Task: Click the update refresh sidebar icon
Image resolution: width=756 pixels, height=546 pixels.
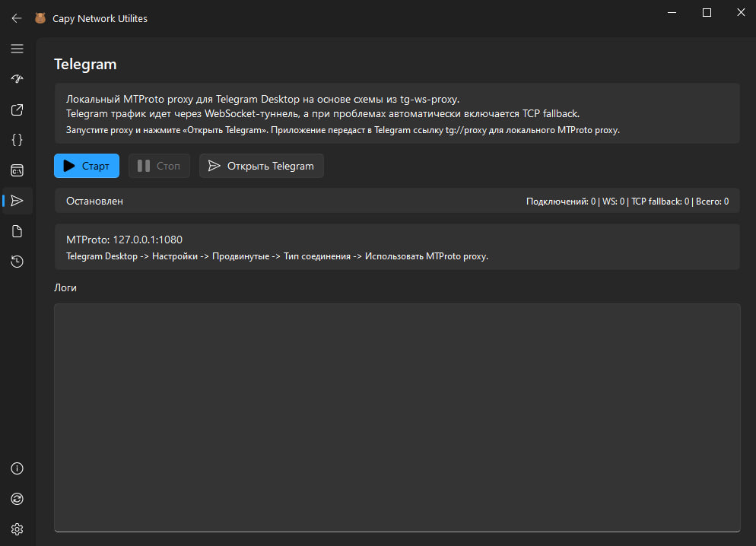Action: click(x=17, y=499)
